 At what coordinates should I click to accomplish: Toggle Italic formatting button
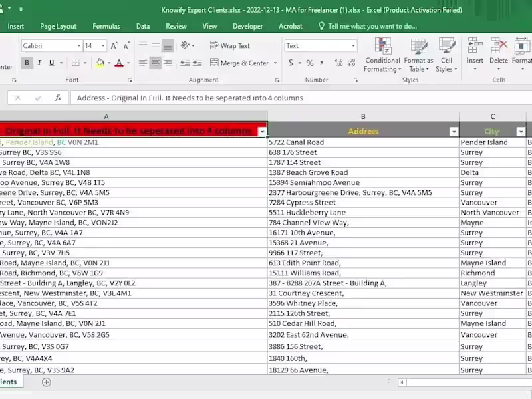[39, 63]
